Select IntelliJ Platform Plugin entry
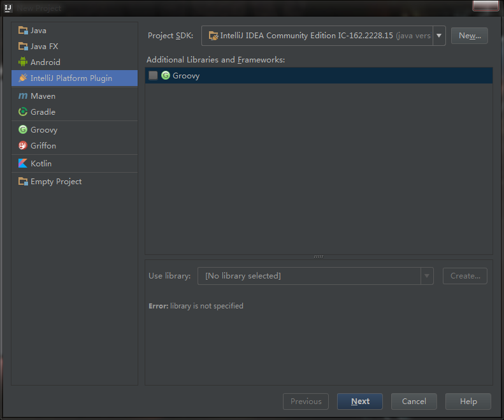This screenshot has height=420, width=504. pyautogui.click(x=75, y=78)
